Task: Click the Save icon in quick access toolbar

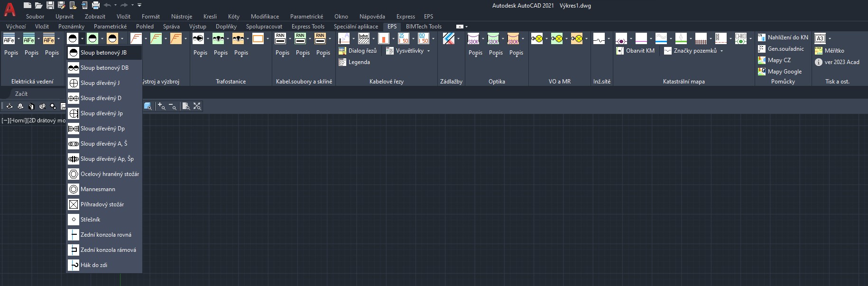Action: [50, 5]
